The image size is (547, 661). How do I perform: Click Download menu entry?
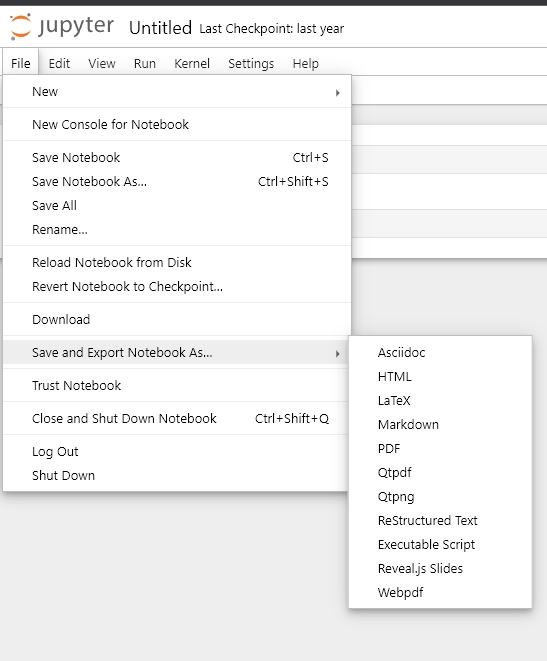(x=177, y=319)
